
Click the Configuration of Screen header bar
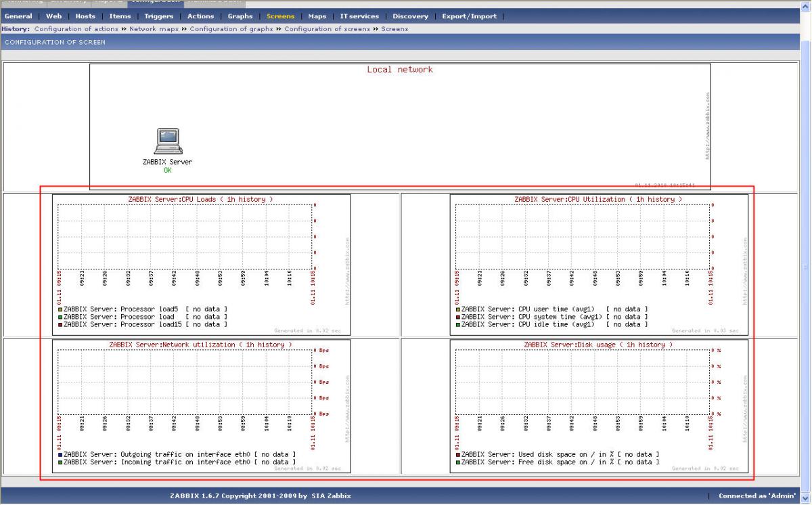point(399,43)
